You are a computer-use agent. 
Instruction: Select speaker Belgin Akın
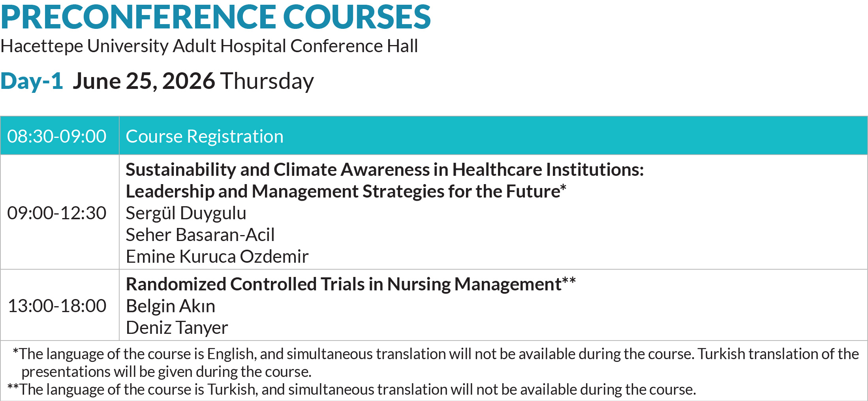pos(171,306)
